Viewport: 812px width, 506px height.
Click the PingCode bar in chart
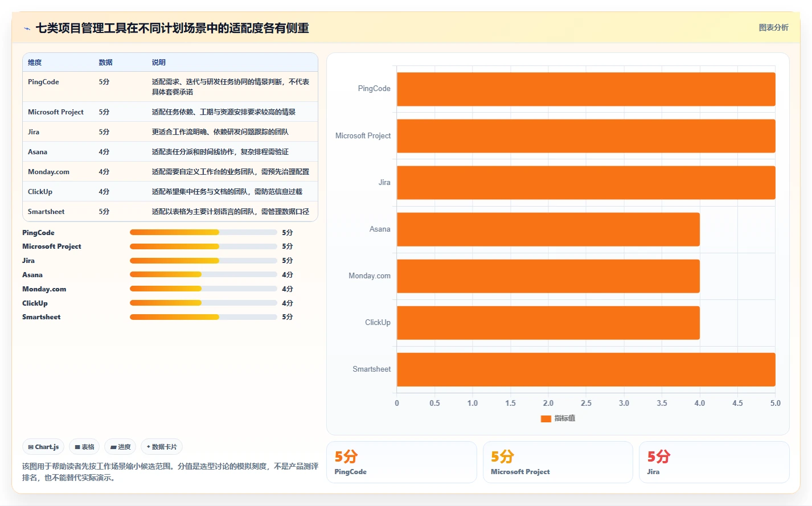(x=586, y=89)
